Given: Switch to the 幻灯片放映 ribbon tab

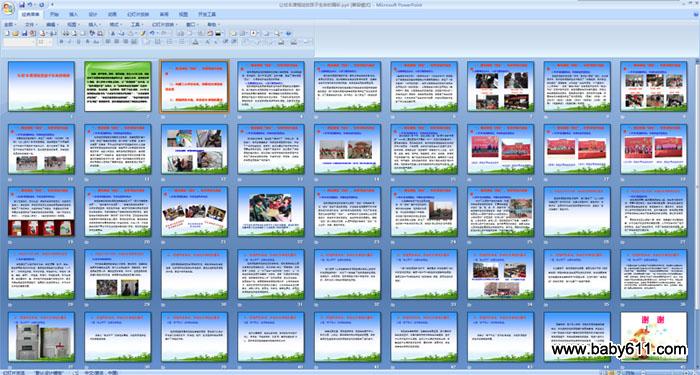Looking at the screenshot, I should click(x=138, y=14).
